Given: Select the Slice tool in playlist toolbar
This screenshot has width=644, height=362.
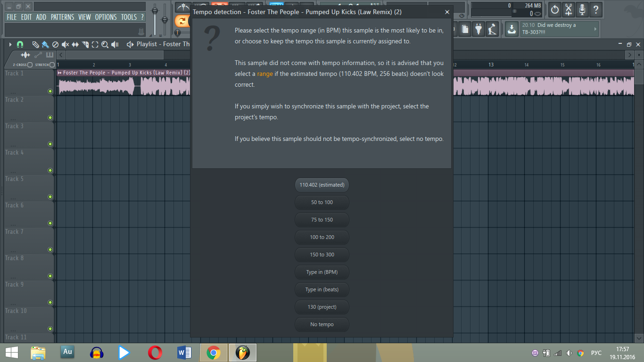Looking at the screenshot, I should point(85,44).
